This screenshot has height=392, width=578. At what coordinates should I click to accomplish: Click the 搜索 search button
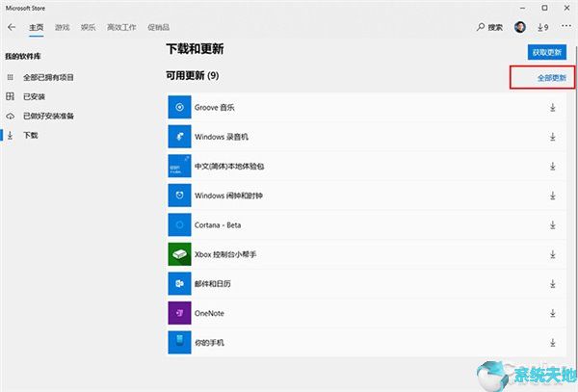click(490, 27)
